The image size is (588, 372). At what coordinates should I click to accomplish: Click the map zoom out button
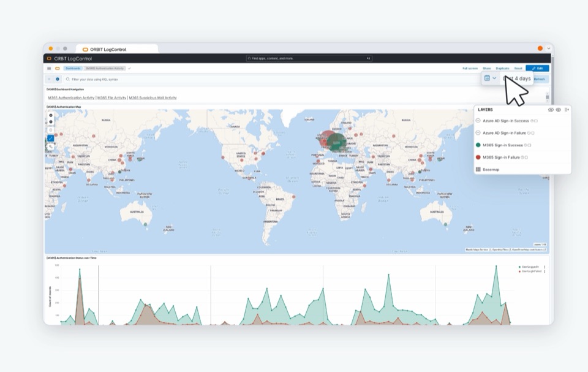(x=51, y=122)
